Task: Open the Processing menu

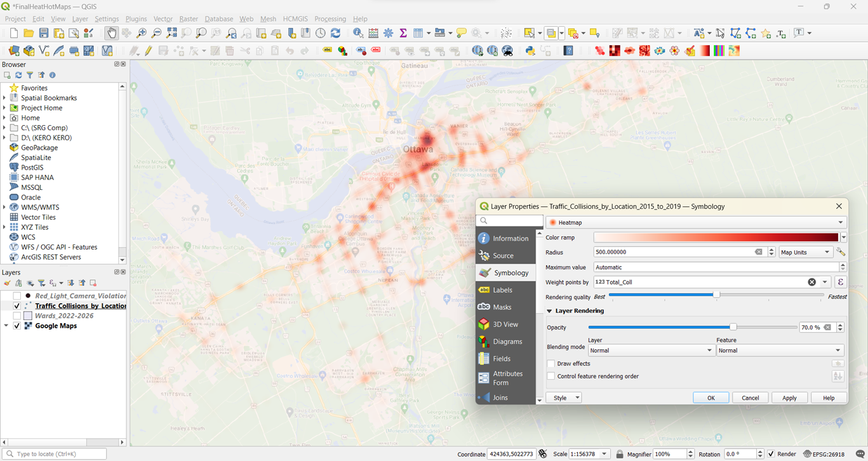Action: click(x=330, y=19)
